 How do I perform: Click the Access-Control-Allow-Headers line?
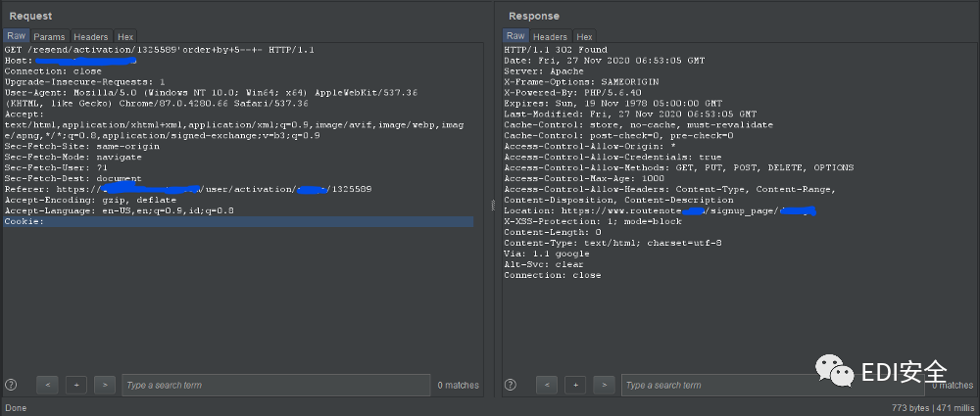pos(670,189)
